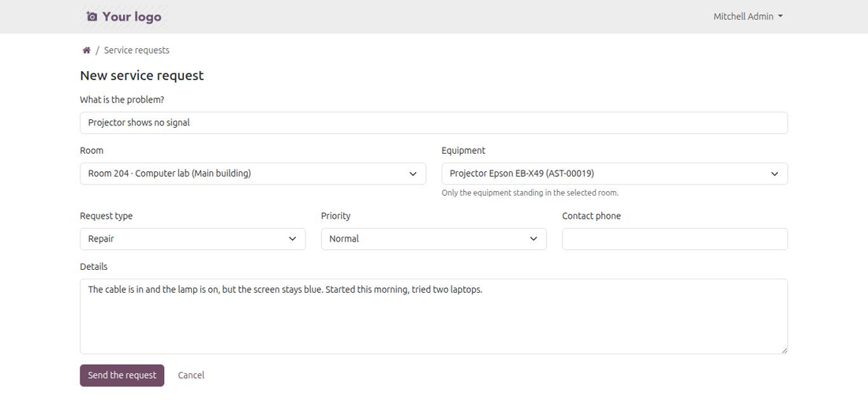Click the Your logo image

pos(124,17)
